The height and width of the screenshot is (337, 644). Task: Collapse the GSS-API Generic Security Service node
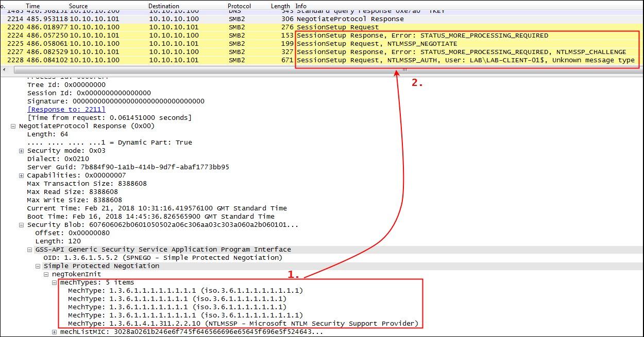coord(30,250)
